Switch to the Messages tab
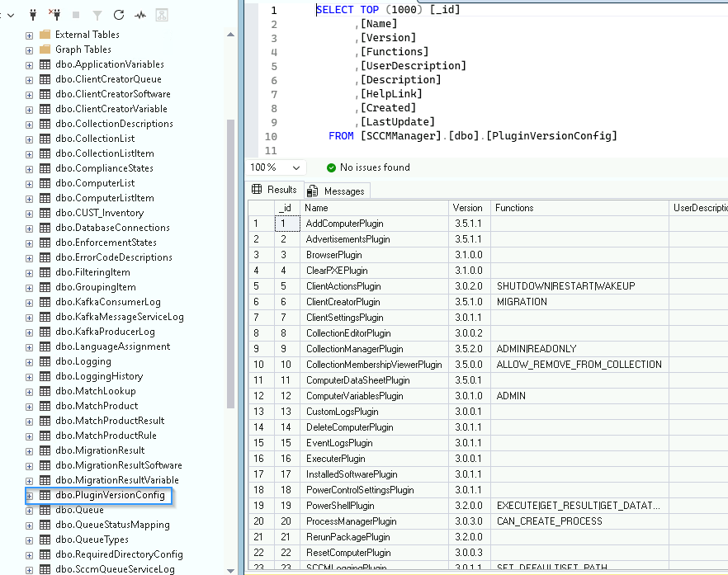The image size is (728, 575). (x=337, y=191)
